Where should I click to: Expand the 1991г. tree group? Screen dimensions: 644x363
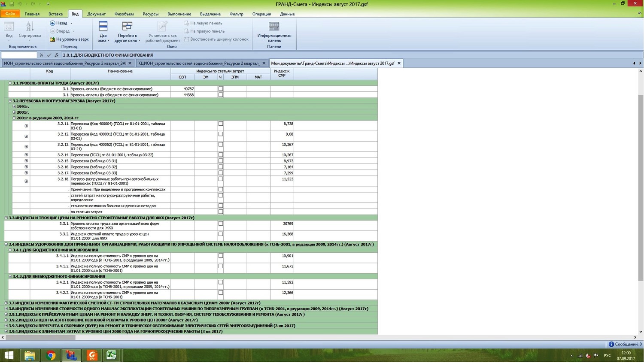14,106
